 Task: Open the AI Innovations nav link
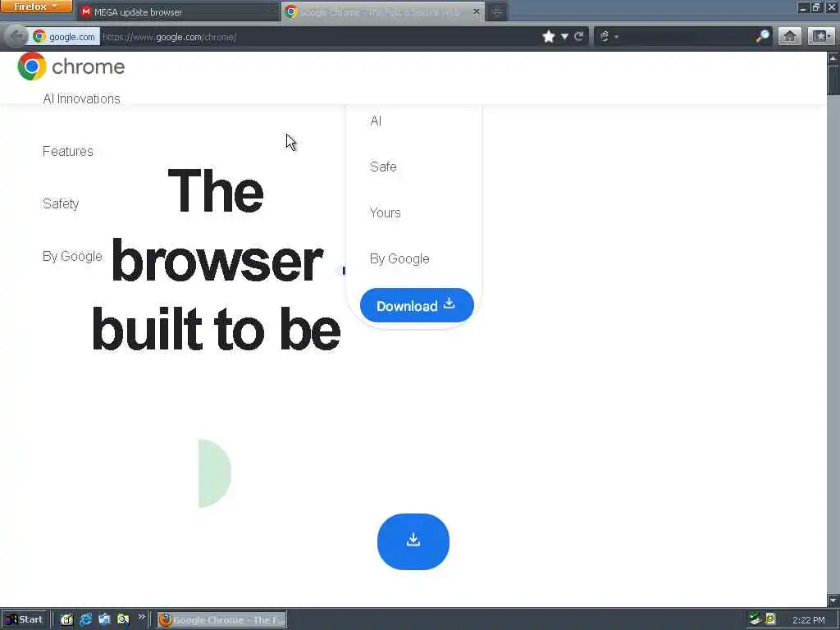(x=81, y=98)
